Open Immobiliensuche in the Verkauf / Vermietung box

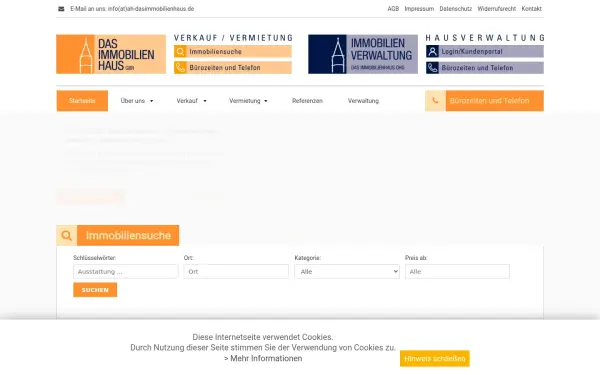(x=233, y=51)
